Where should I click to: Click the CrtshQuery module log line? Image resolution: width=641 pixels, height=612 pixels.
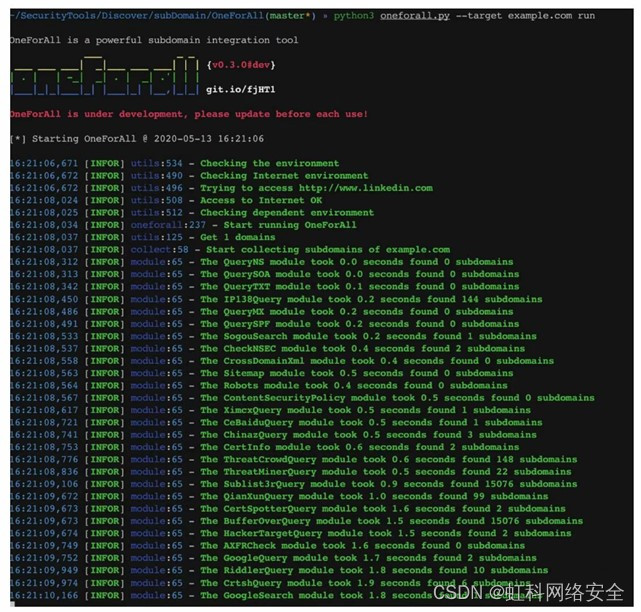(x=271, y=583)
